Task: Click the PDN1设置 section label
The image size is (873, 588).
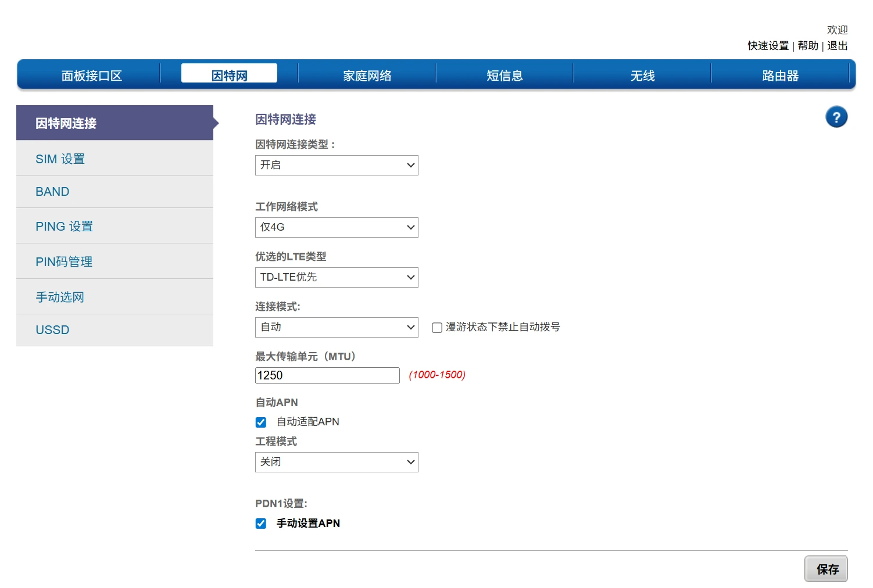Action: click(281, 504)
